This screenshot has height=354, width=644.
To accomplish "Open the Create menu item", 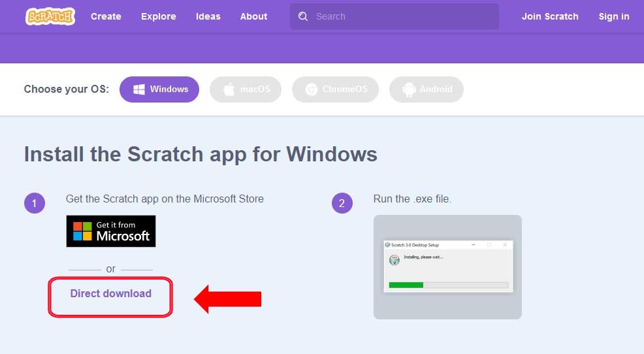I will pyautogui.click(x=106, y=16).
